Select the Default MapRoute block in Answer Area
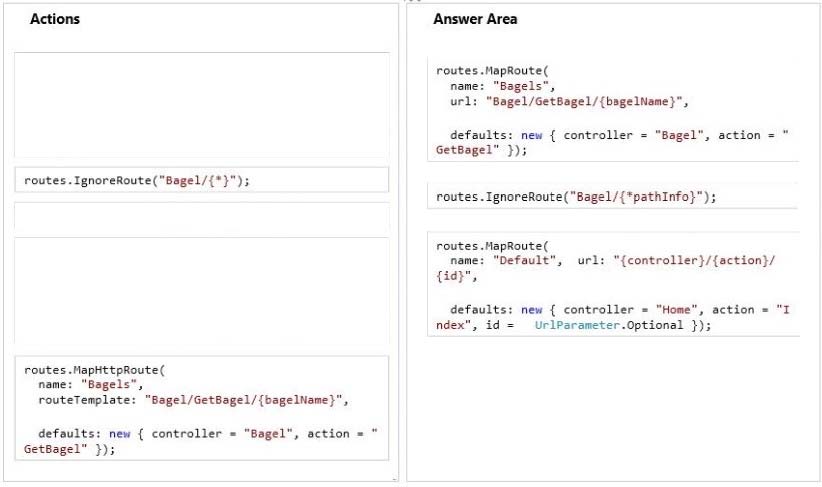822x487 pixels. coord(613,284)
